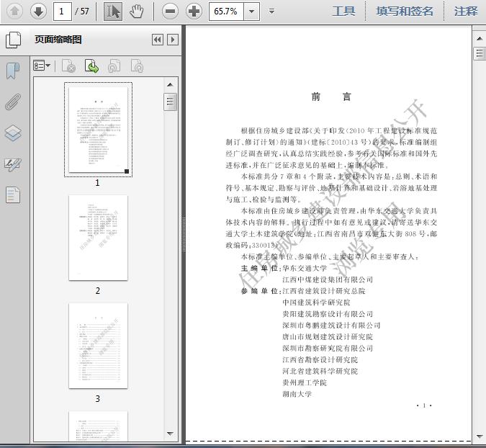The image size is (486, 448).
Task: Open the 工具 panel
Action: pos(343,11)
